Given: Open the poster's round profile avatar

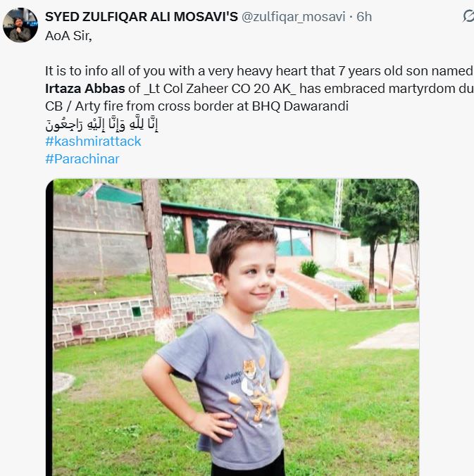Looking at the screenshot, I should coord(20,25).
